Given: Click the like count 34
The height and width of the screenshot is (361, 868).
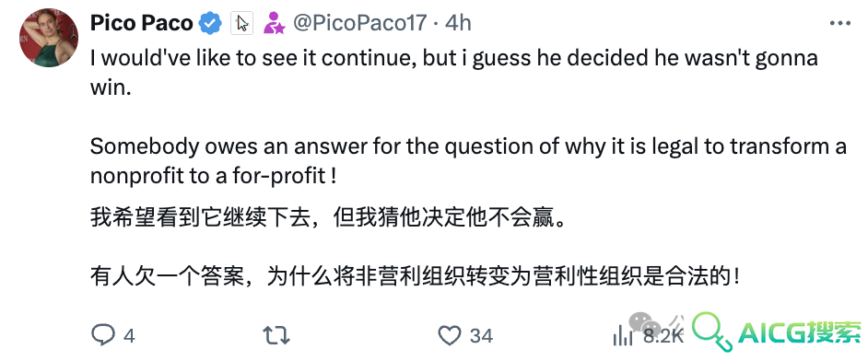Looking at the screenshot, I should pos(481,335).
